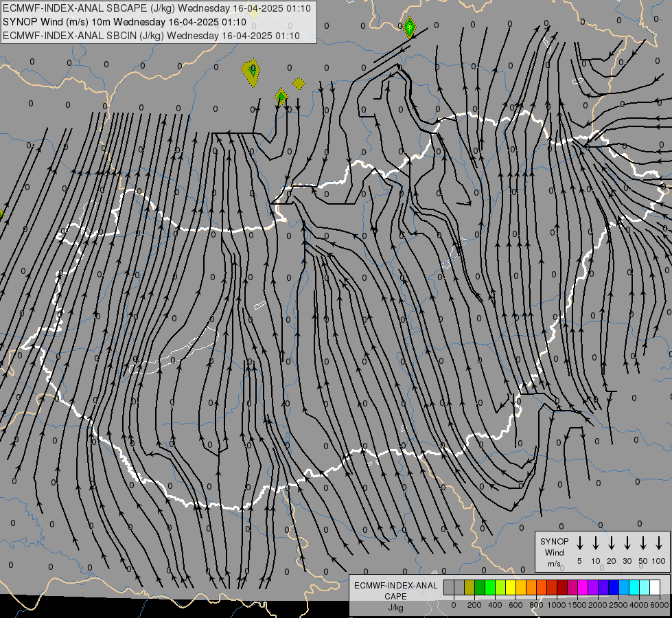The width and height of the screenshot is (672, 618).
Task: Click the 5 m/s wind arrow in legend
Action: point(579,543)
